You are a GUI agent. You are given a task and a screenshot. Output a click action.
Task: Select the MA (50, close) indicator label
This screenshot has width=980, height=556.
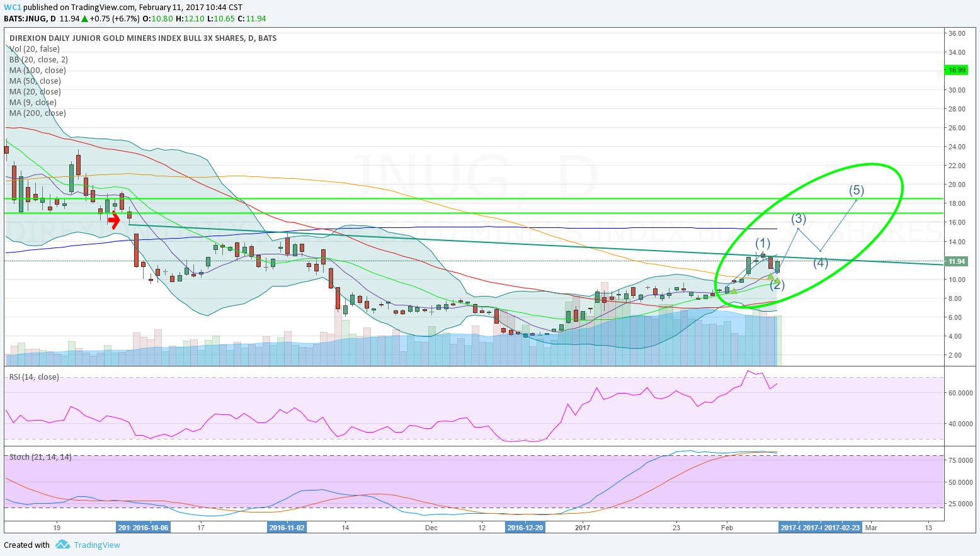click(35, 81)
